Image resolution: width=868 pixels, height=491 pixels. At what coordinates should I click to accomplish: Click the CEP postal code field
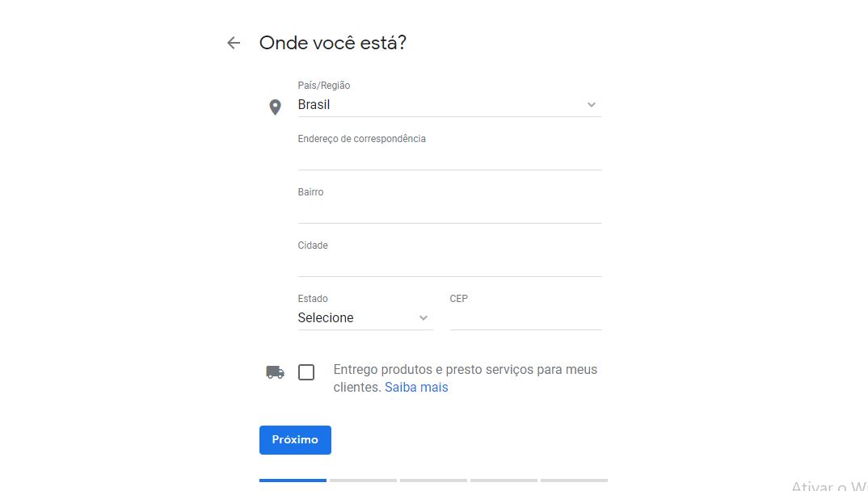[x=525, y=318]
